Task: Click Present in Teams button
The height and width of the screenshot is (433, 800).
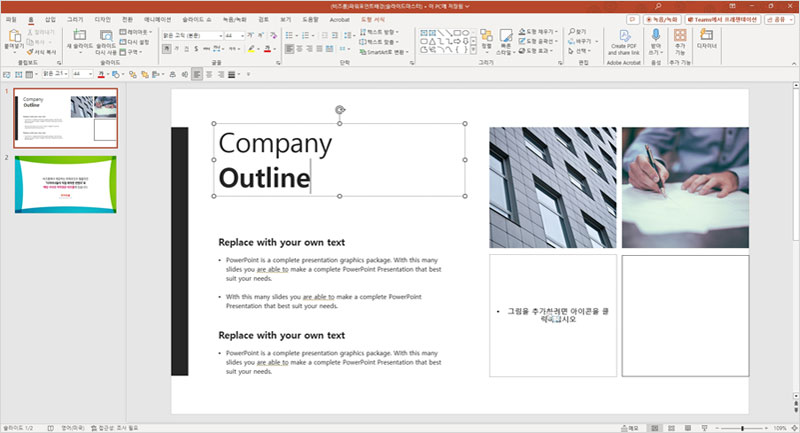Action: tap(723, 19)
